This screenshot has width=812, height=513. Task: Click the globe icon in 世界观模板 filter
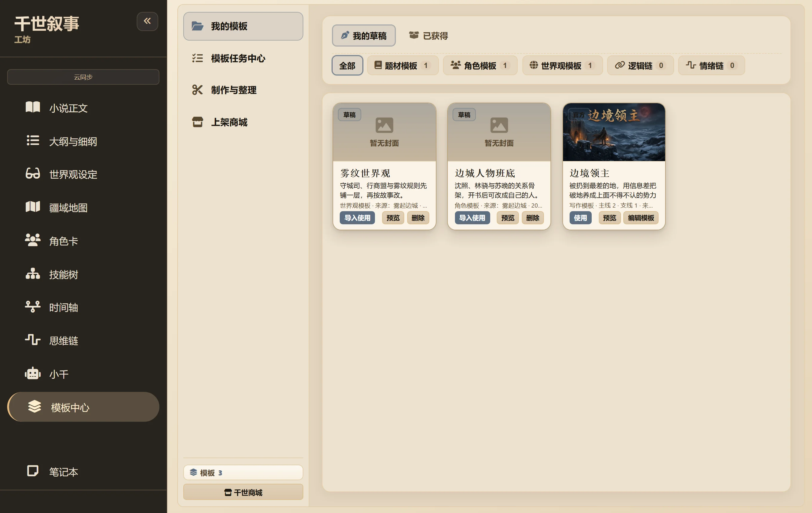[533, 65]
